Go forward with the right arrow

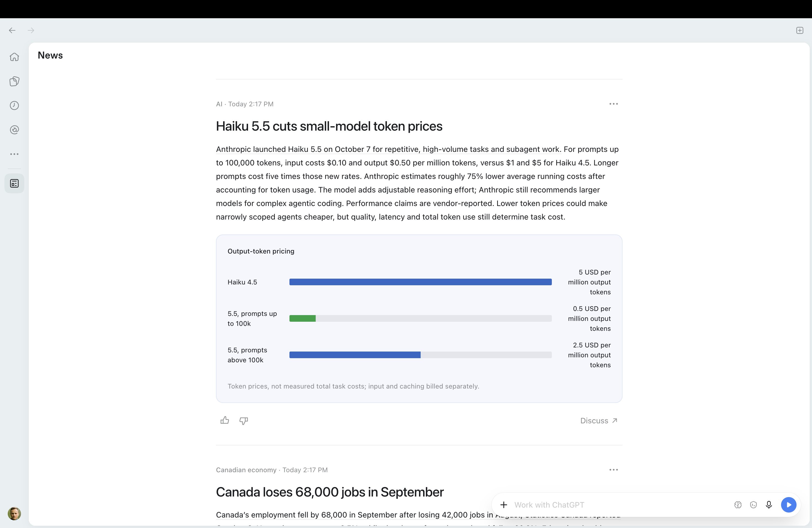click(x=31, y=30)
